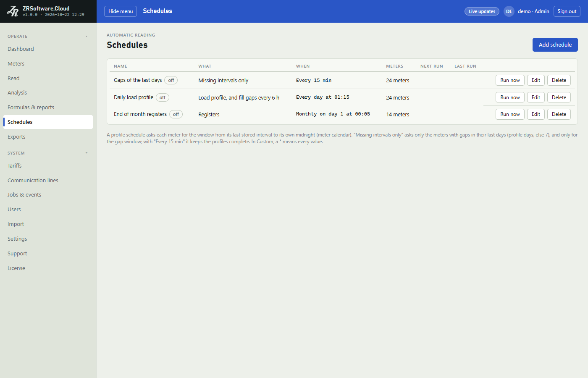Click the ZRSoftware logo icon
Screen dimensions: 588x378
13,11
